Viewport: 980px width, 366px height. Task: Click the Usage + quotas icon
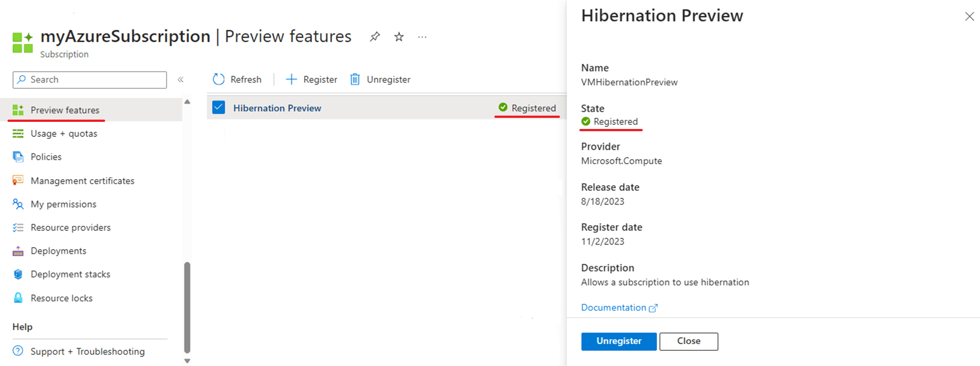click(x=18, y=133)
